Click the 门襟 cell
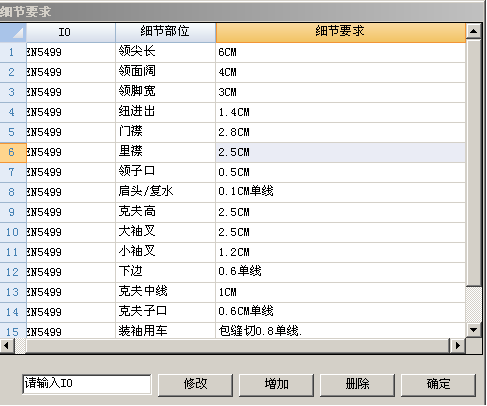Viewport: 487px width, 406px height. click(166, 132)
